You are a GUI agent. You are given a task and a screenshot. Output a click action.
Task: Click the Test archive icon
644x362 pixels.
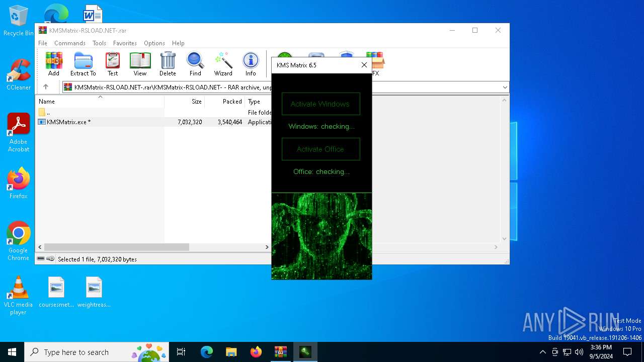113,64
